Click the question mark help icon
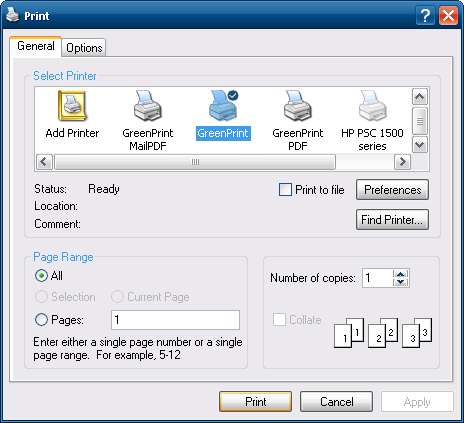The image size is (464, 423). [x=425, y=16]
